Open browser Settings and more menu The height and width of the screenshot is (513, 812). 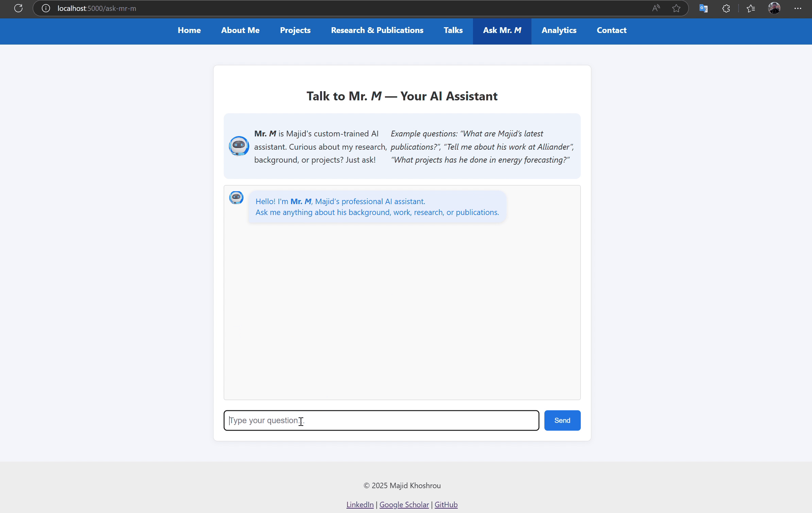(x=798, y=8)
